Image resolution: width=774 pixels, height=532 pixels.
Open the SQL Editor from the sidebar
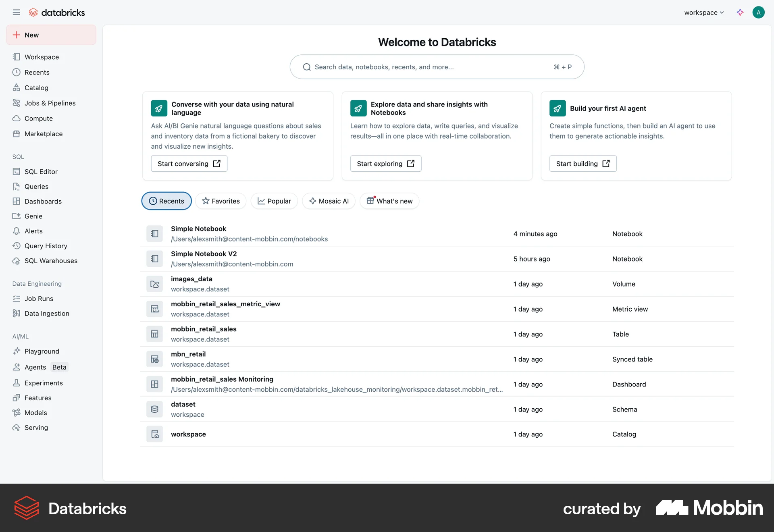point(41,171)
